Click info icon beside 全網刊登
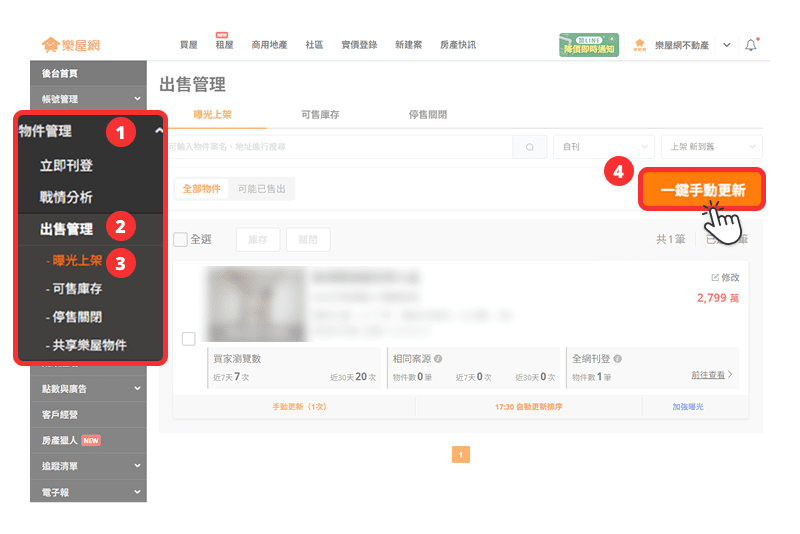 [x=617, y=359]
